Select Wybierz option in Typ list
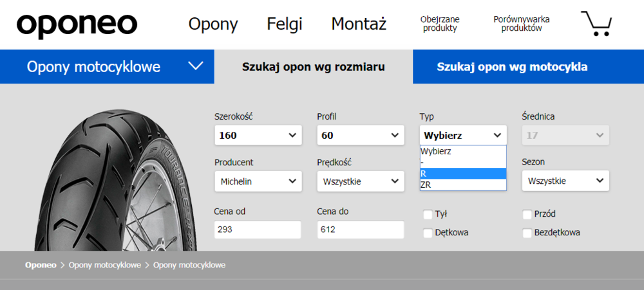The image size is (644, 290). tap(463, 151)
